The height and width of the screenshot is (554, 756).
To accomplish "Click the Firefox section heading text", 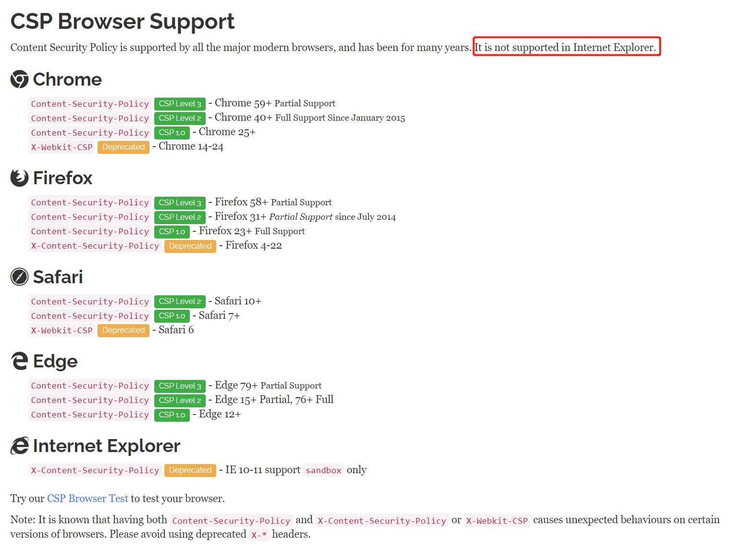I will click(x=62, y=178).
